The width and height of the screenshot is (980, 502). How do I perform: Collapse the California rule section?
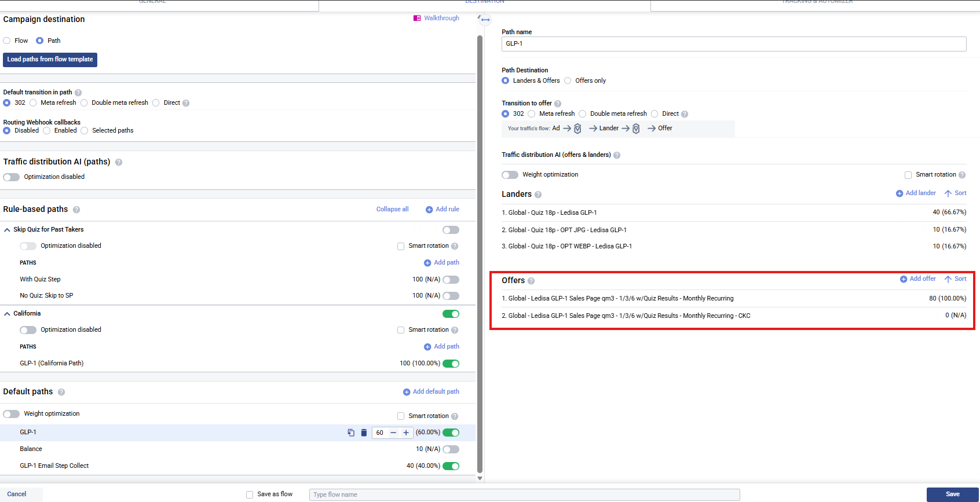(7, 314)
